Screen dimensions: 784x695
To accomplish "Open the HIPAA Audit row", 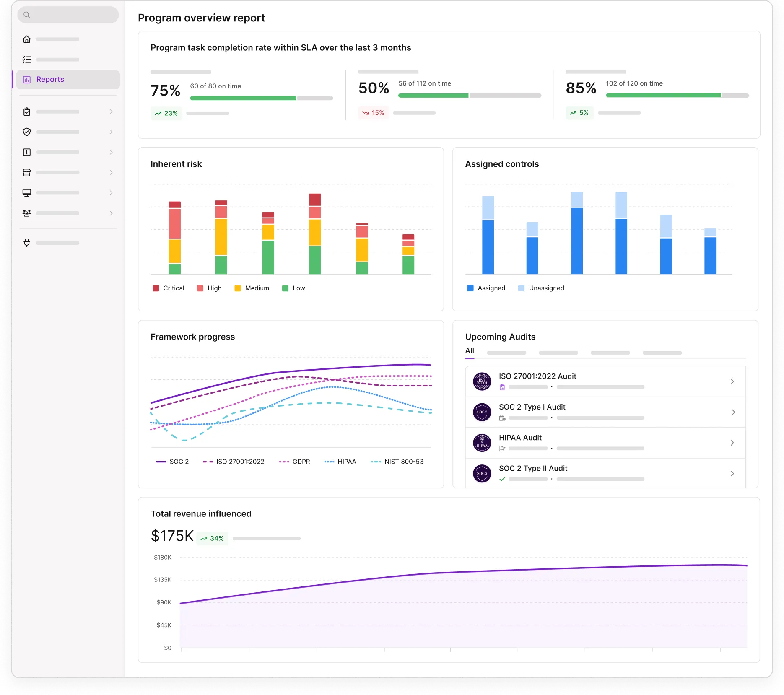I will pyautogui.click(x=605, y=443).
